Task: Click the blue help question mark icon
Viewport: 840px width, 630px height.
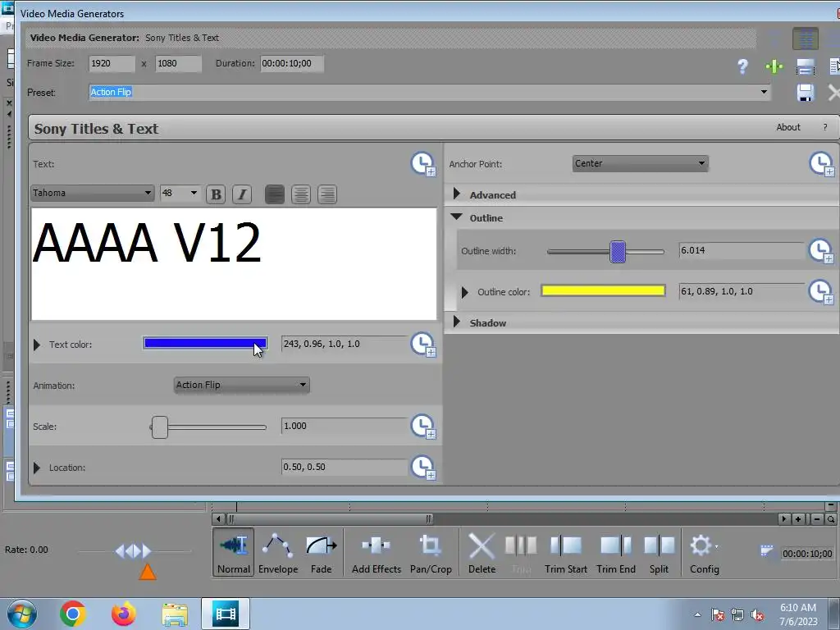Action: (742, 66)
